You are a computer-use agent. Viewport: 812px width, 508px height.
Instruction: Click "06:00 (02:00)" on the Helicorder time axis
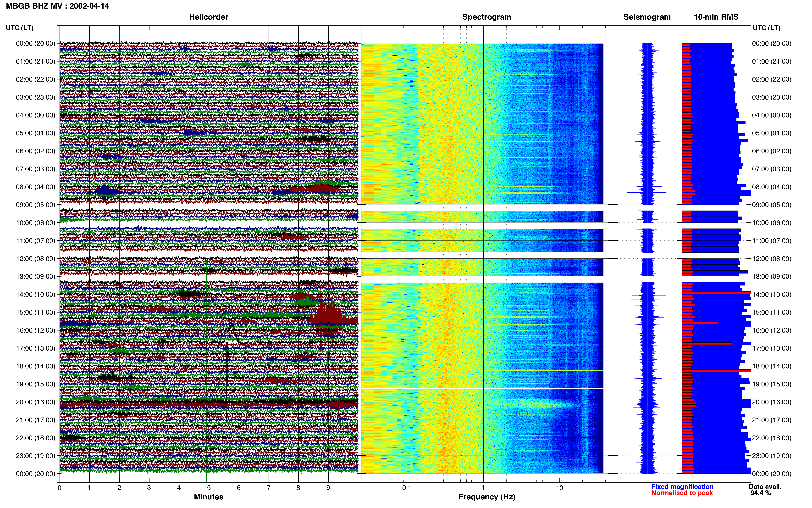[x=36, y=151]
